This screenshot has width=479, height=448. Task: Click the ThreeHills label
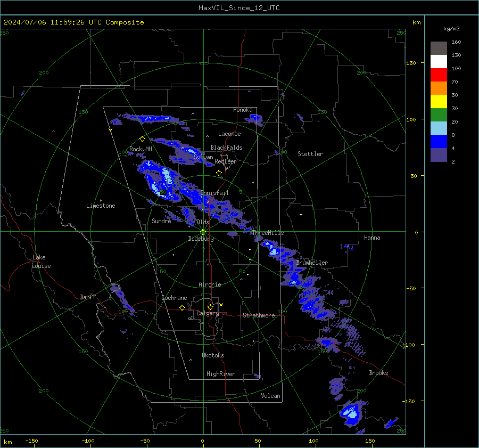tap(268, 233)
